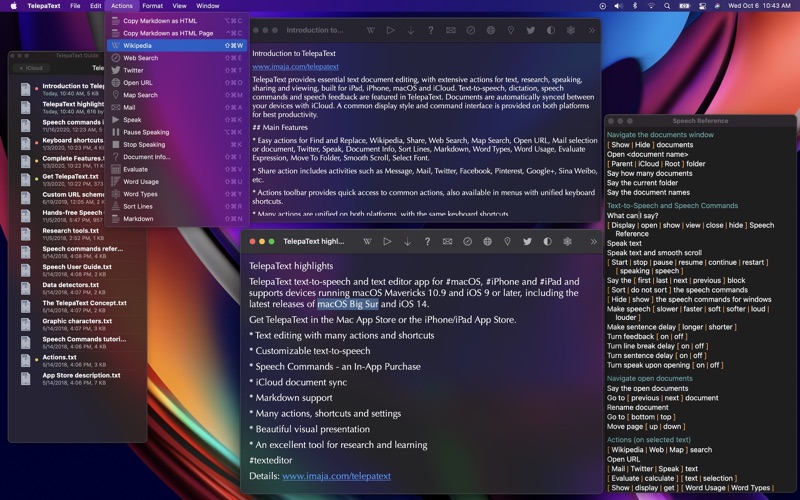Open www.imaja.com/telepatext link in Introduction window

click(295, 66)
